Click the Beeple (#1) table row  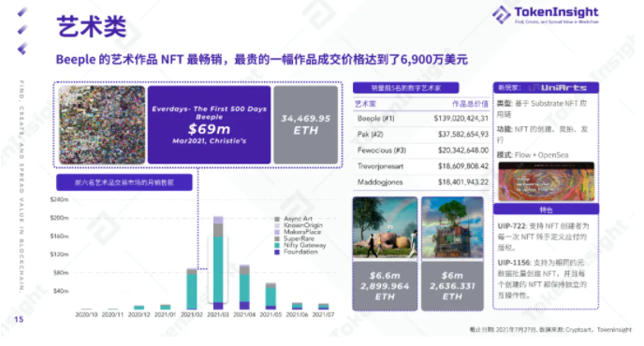(x=422, y=119)
